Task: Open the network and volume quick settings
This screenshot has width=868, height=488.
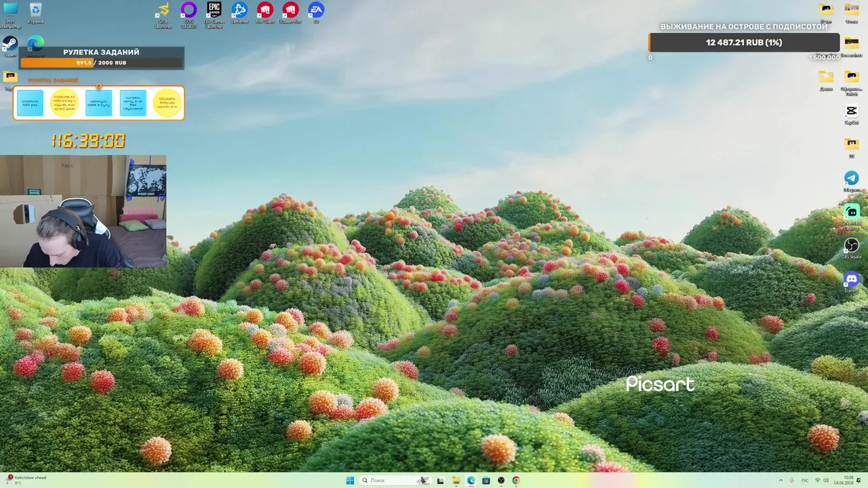Action: (822, 481)
